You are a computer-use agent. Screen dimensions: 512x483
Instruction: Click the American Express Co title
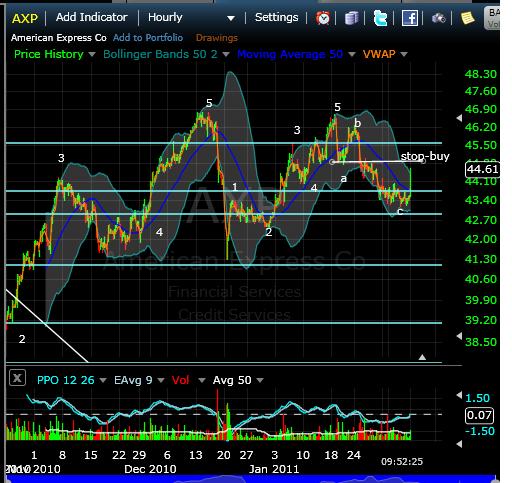click(59, 38)
